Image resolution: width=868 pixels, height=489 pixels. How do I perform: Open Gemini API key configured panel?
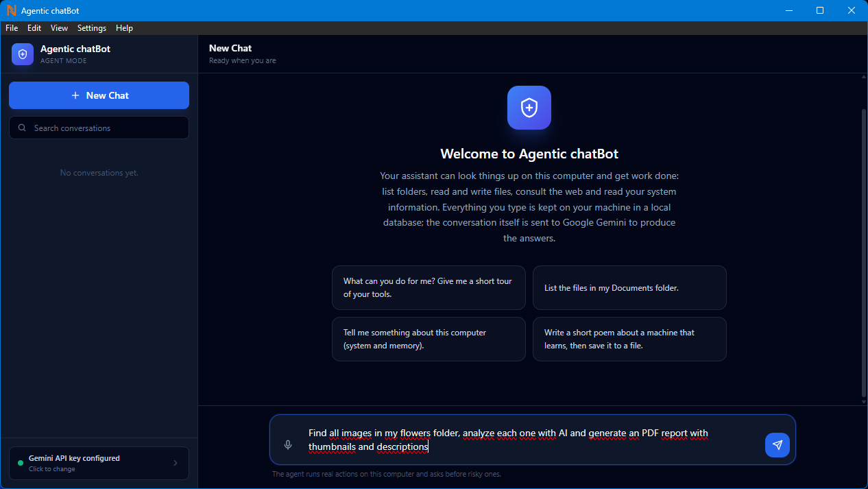click(x=99, y=463)
